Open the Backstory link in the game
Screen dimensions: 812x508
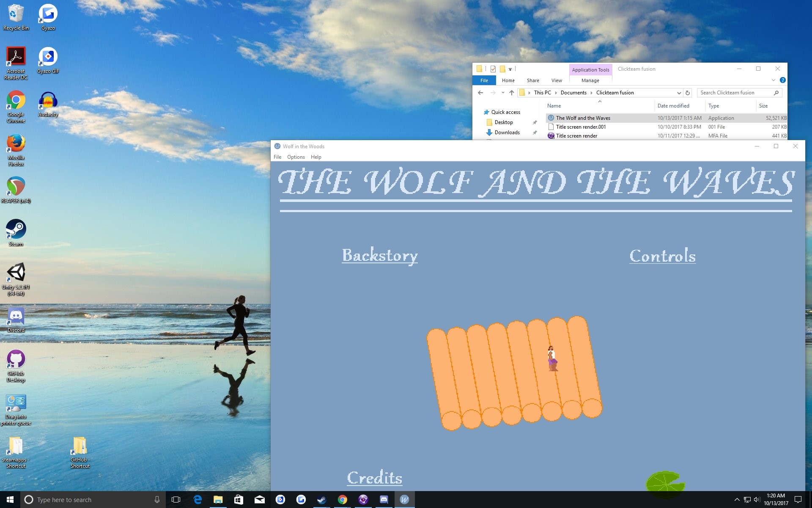tap(379, 255)
